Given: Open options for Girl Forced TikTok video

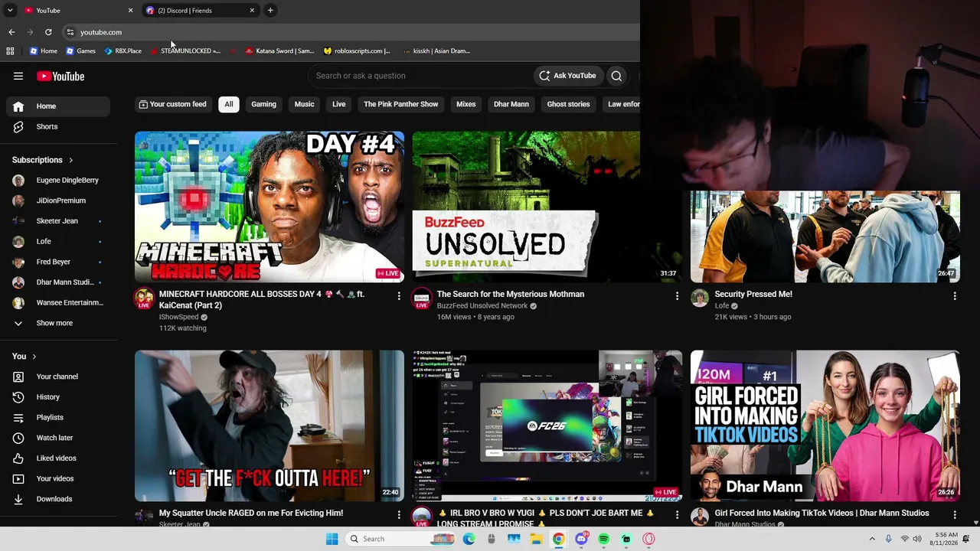Looking at the screenshot, I should pyautogui.click(x=955, y=514).
